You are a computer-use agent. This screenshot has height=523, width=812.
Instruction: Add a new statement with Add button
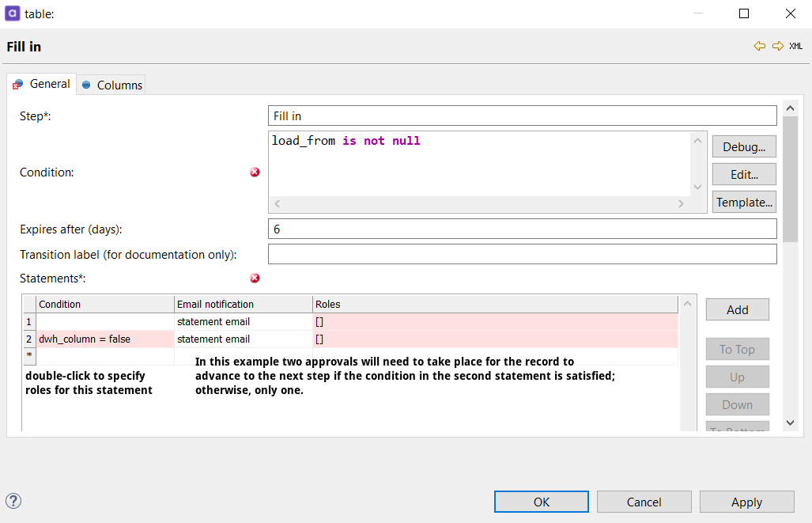click(737, 310)
